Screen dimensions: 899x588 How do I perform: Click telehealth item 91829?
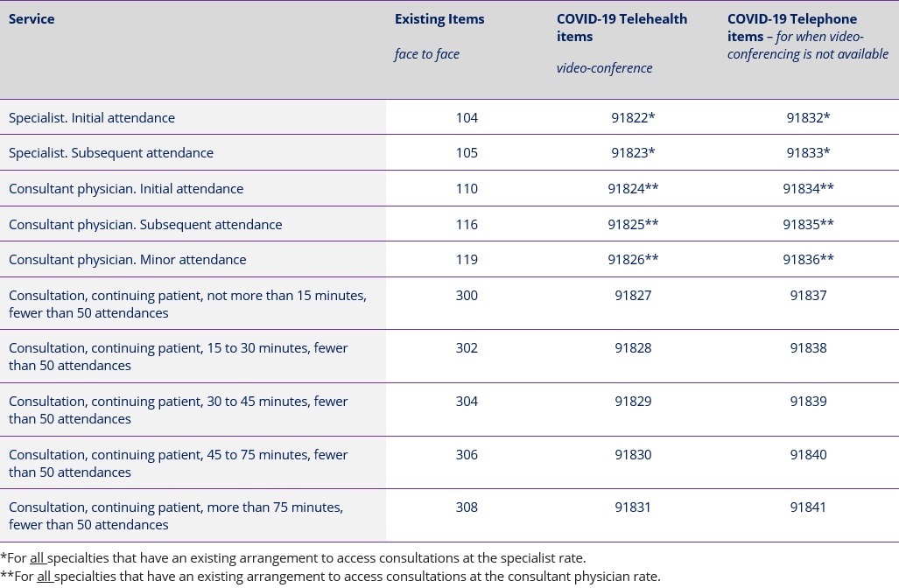pos(633,401)
